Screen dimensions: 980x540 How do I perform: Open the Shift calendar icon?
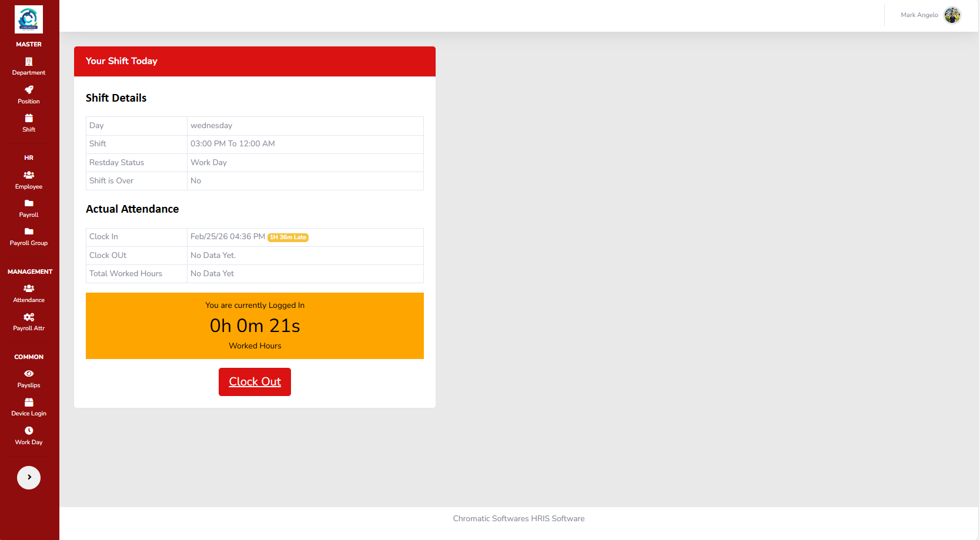pyautogui.click(x=29, y=118)
